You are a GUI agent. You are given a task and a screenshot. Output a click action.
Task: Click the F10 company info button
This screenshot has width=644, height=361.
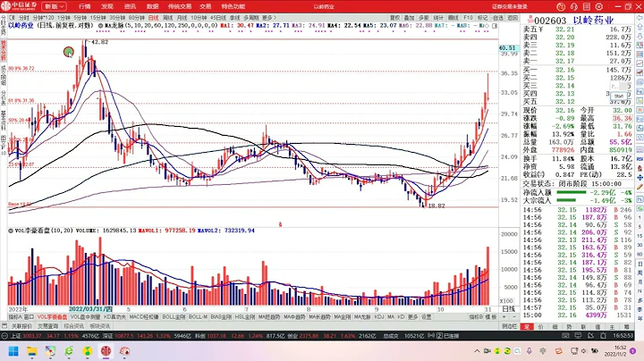point(468,18)
